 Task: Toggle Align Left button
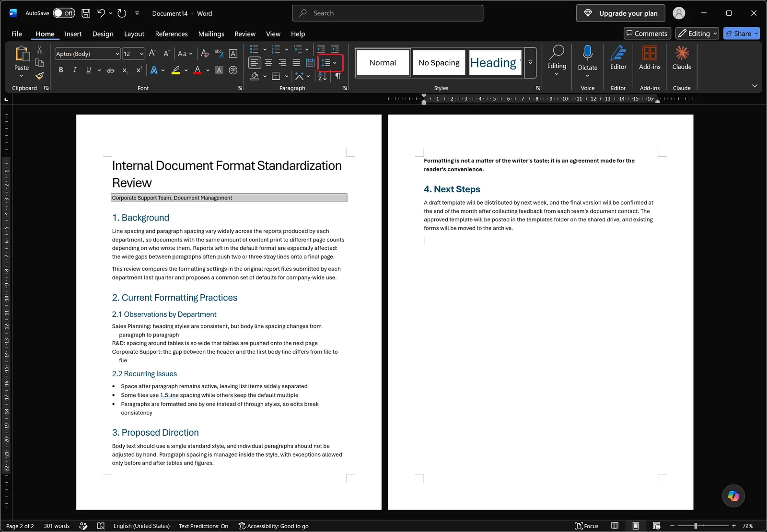tap(255, 63)
